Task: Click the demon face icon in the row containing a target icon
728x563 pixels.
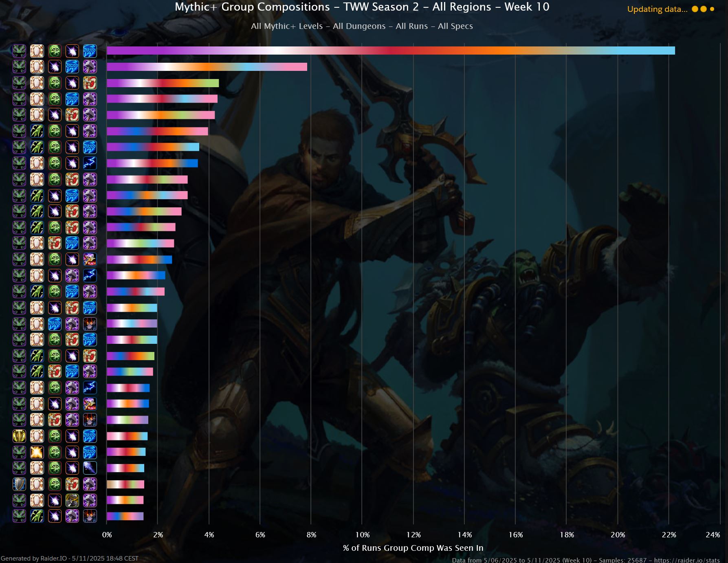Action: tap(90, 420)
